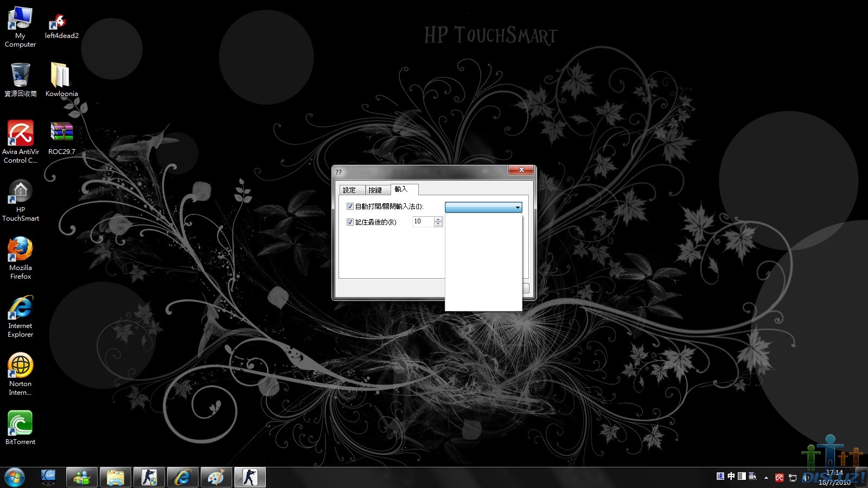Screen dimensions: 868x488
Task: Open the Paint taskbar icon
Action: coord(216,477)
